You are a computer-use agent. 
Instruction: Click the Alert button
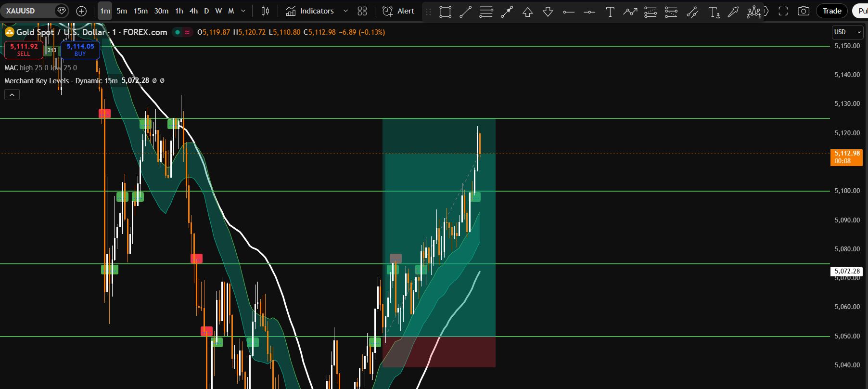398,11
